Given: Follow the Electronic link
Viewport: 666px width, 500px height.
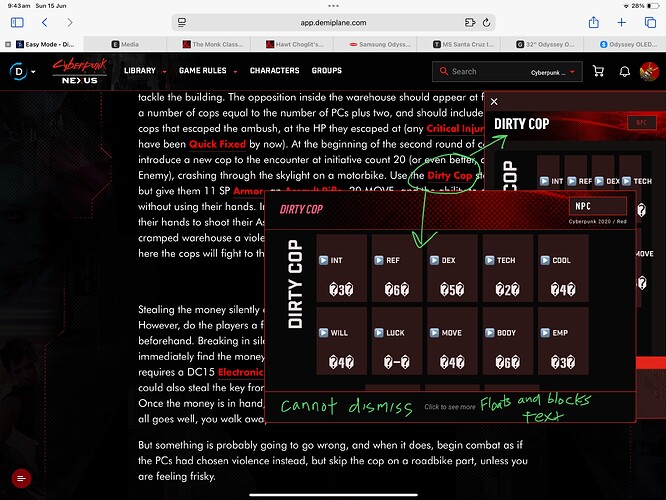Looking at the screenshot, I should 241,372.
